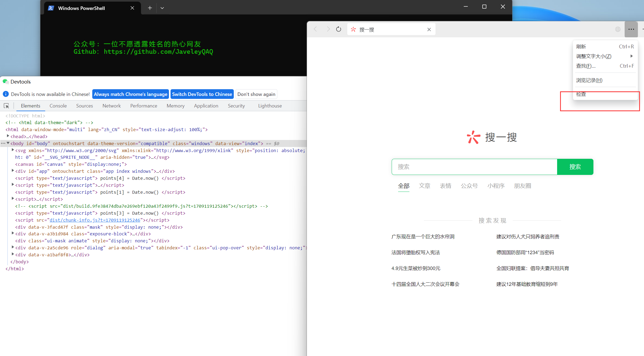The image size is (644, 356).
Task: Select 检查 from the context menu
Action: click(x=581, y=94)
